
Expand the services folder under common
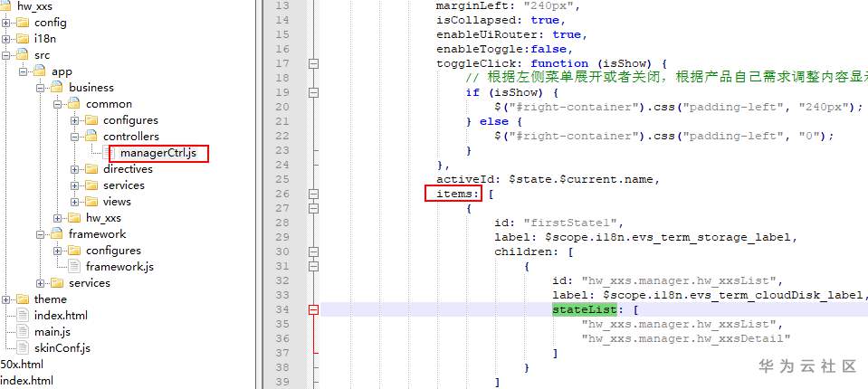point(75,185)
